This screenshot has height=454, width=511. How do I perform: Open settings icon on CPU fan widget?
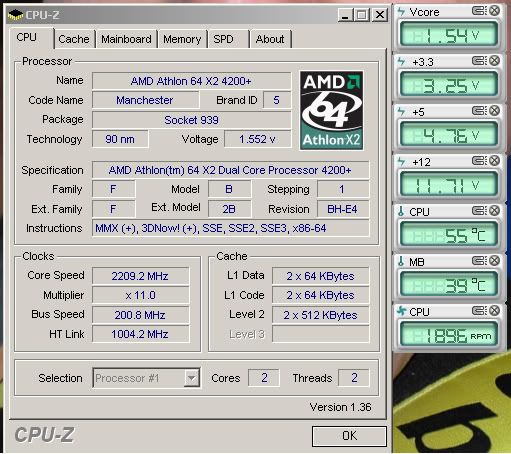tap(479, 311)
